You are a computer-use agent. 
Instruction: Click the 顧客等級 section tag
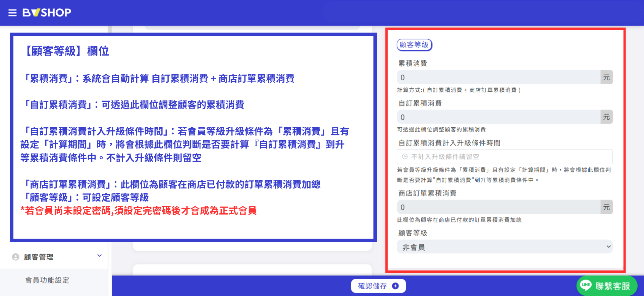tap(414, 45)
